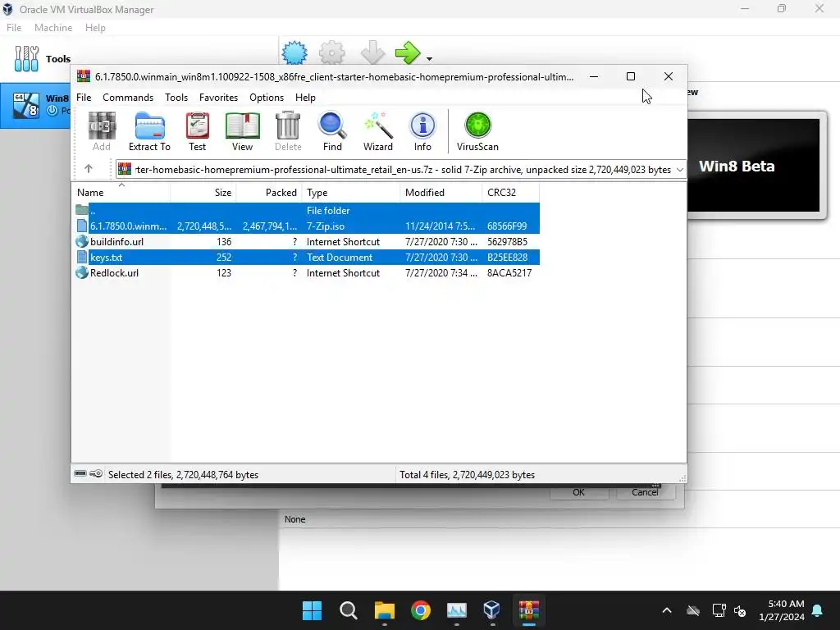Open the Windows Start menu
The height and width of the screenshot is (630, 840).
click(313, 610)
